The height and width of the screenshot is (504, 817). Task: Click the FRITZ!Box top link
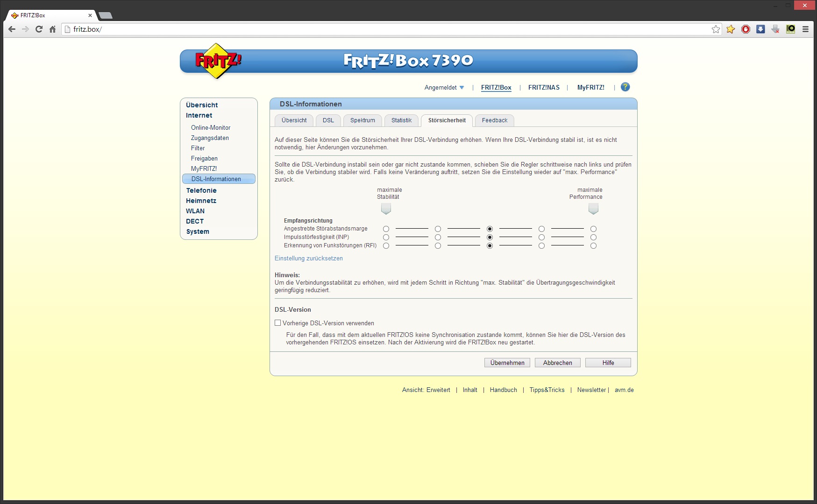496,87
